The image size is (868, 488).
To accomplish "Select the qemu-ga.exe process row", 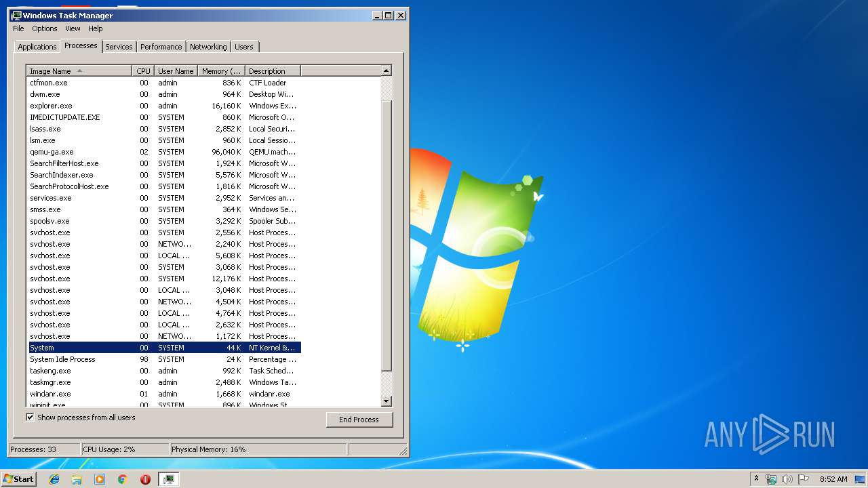I will tap(163, 152).
